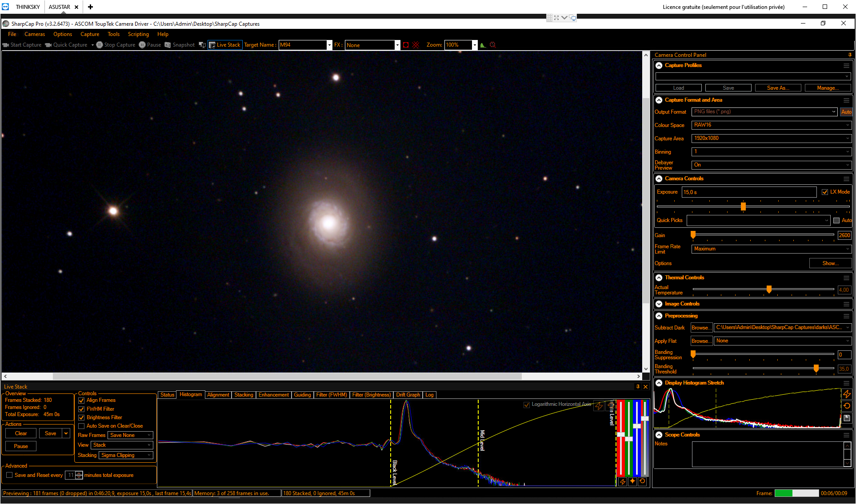The image size is (856, 504).
Task: Click the Live Stack toolbar button
Action: click(225, 45)
